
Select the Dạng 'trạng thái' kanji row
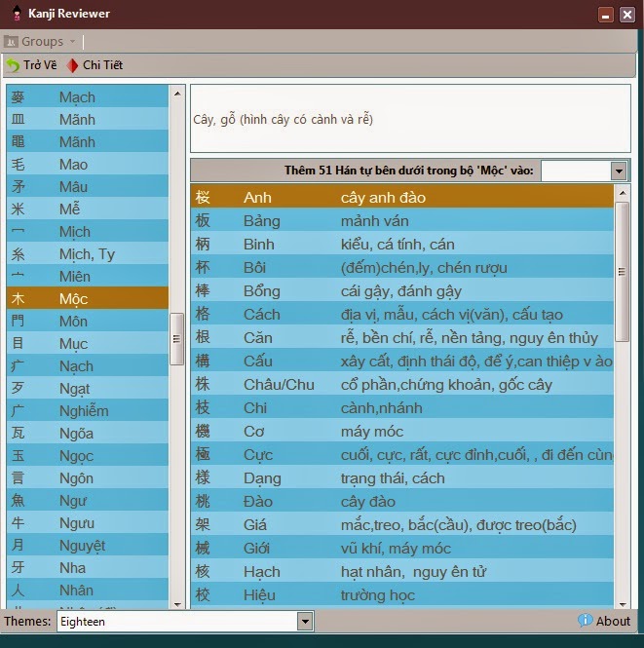click(402, 478)
